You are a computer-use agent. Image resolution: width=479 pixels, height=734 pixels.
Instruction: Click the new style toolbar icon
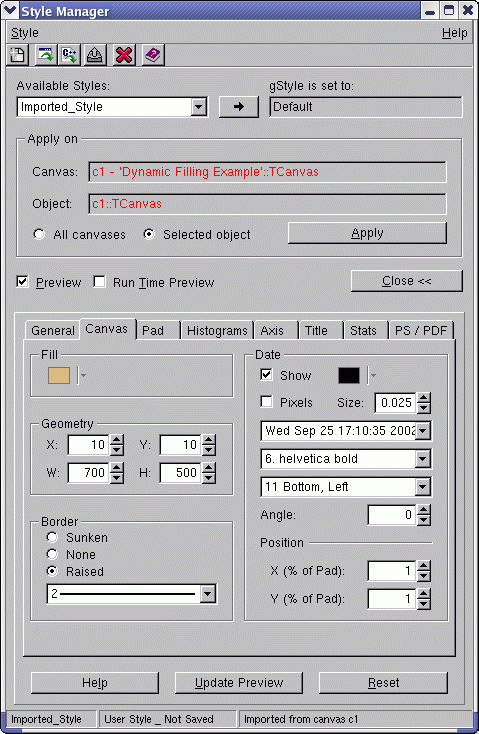pos(18,55)
